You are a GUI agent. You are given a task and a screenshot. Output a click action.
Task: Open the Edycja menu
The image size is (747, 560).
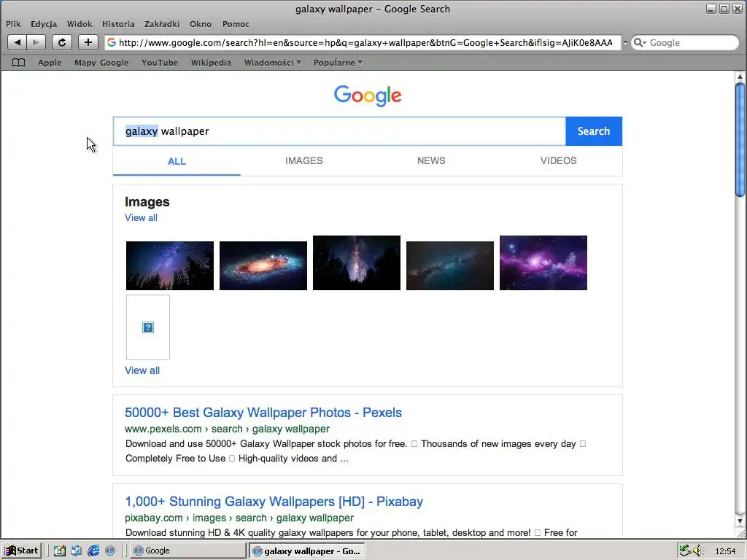[44, 24]
